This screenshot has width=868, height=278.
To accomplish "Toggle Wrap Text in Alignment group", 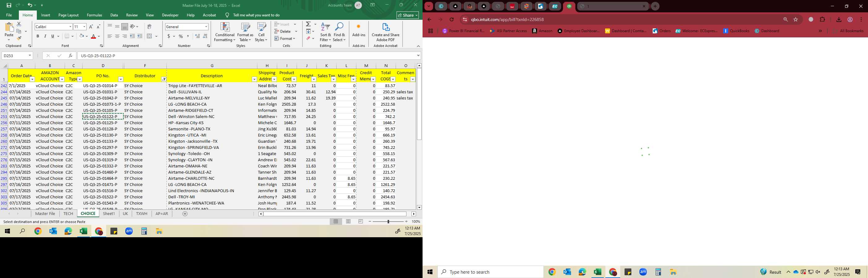I will click(x=149, y=27).
